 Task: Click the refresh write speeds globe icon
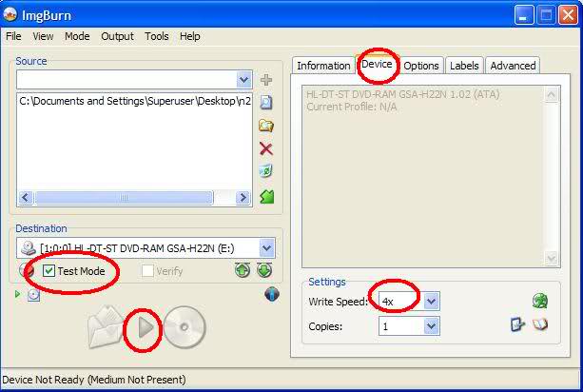pos(540,301)
